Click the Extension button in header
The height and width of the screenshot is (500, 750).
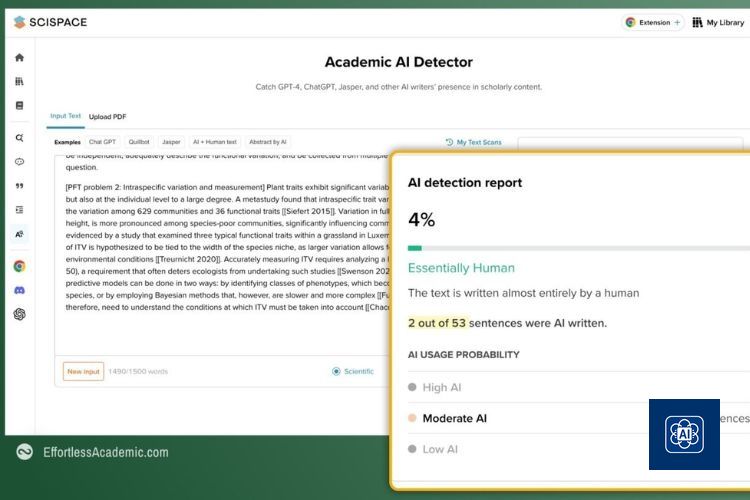click(x=653, y=22)
